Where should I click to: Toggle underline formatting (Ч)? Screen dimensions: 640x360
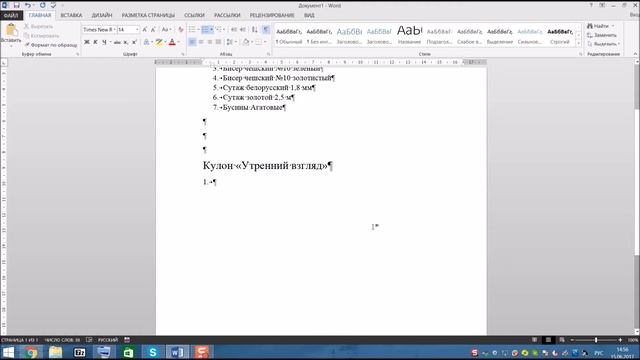(104, 42)
